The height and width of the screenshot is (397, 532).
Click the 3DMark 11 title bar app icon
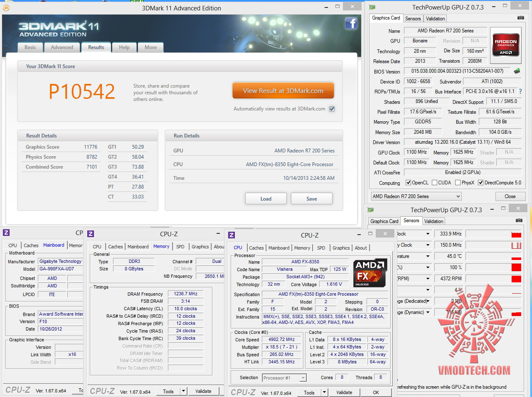6,8
